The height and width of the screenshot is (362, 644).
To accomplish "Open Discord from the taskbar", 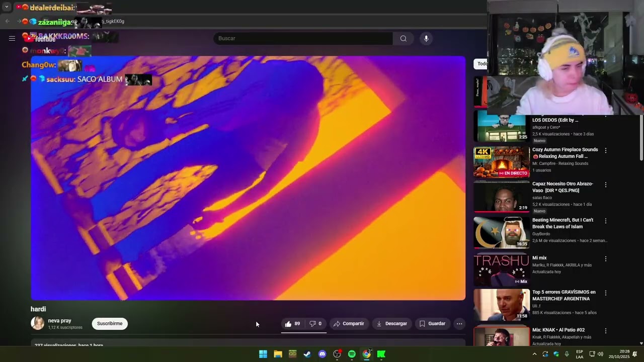I will [322, 354].
